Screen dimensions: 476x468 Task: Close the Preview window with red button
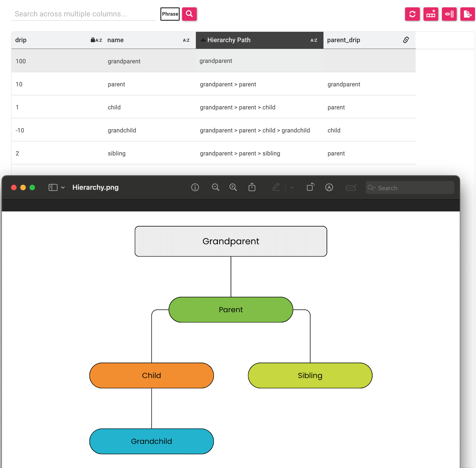(x=14, y=187)
